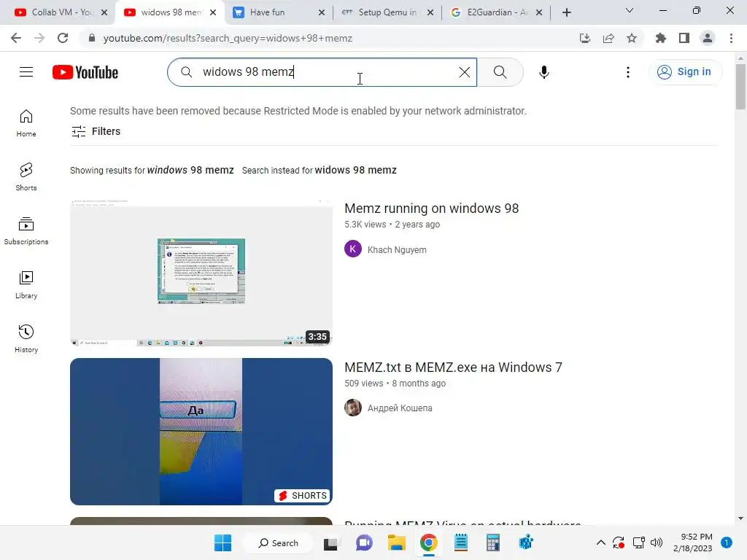This screenshot has height=560, width=747.
Task: Open History in sidebar
Action: click(26, 338)
